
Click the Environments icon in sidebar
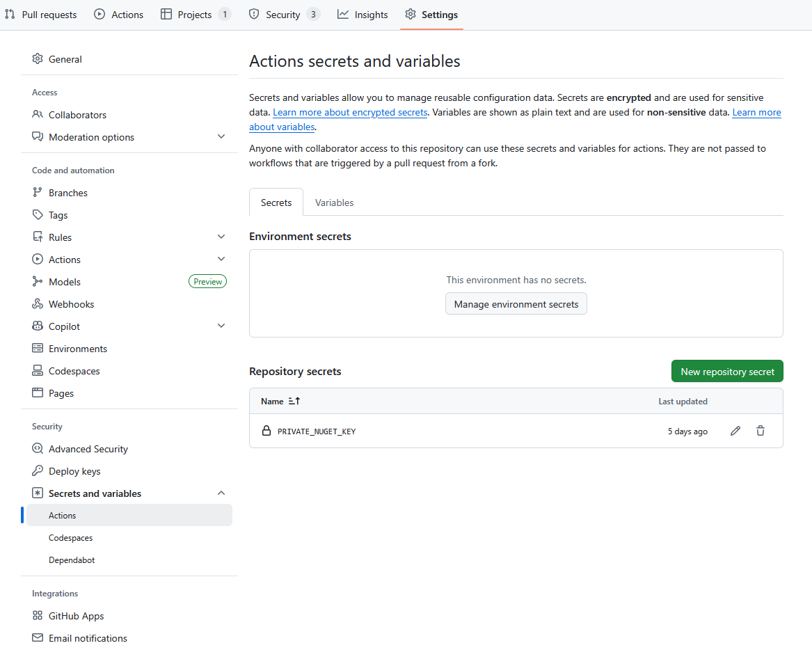tap(38, 349)
